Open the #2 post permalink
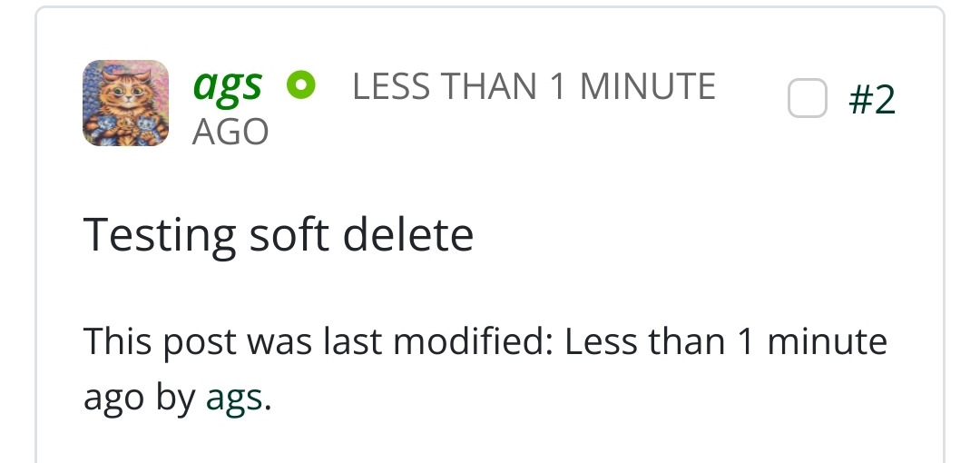Screen dimensions: 980x463 pyautogui.click(x=872, y=99)
